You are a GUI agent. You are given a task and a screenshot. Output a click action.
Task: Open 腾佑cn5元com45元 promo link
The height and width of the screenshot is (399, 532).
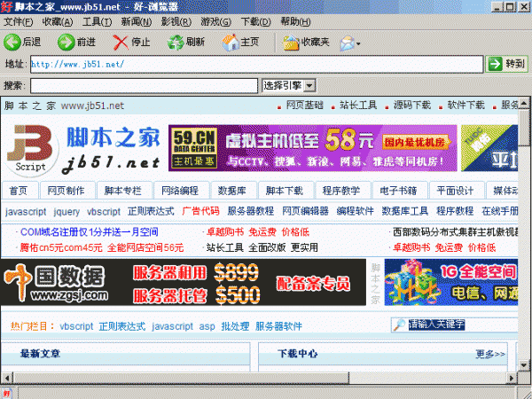click(102, 247)
